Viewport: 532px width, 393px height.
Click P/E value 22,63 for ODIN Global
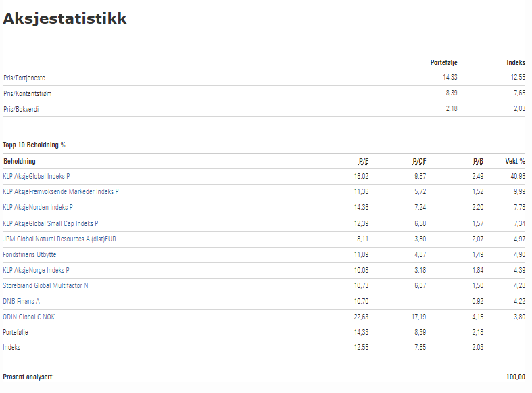coord(362,317)
